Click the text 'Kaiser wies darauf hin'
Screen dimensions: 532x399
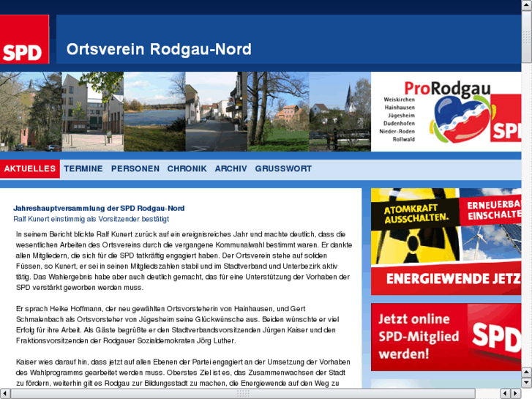(52, 362)
